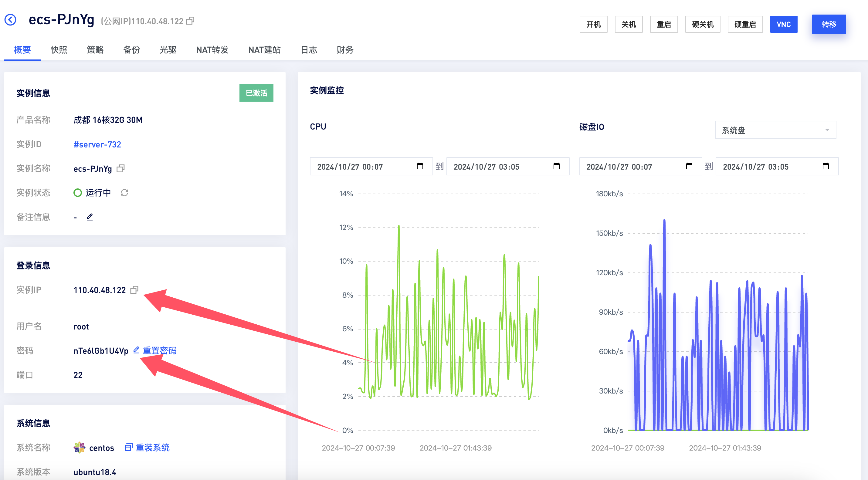Open the 策略 tab
Image resolution: width=868 pixels, height=480 pixels.
coord(95,50)
